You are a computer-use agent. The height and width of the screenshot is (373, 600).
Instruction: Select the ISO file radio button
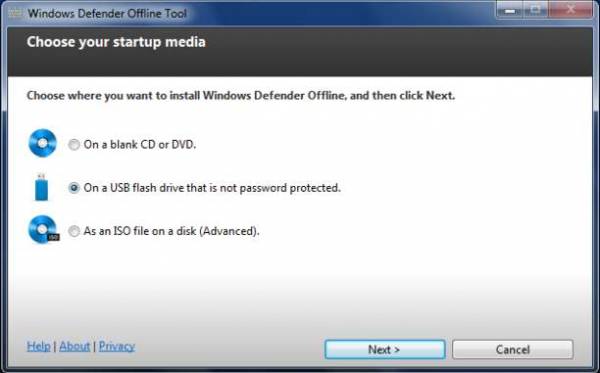[x=74, y=231]
